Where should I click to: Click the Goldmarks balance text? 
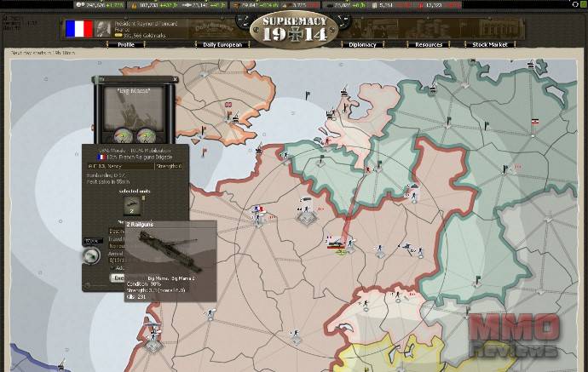pos(144,36)
